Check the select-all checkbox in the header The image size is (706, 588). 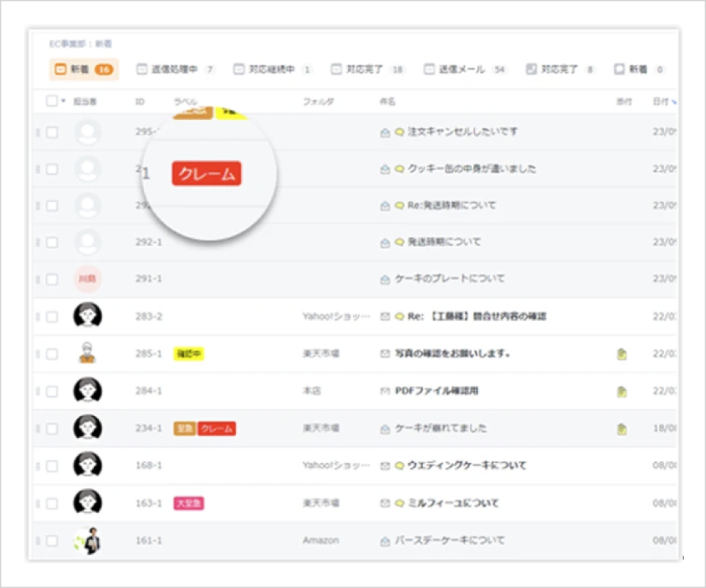(50, 101)
